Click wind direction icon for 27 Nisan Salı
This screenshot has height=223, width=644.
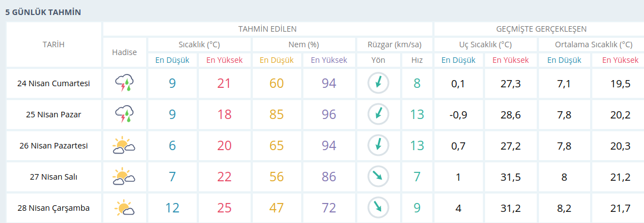coord(378,177)
